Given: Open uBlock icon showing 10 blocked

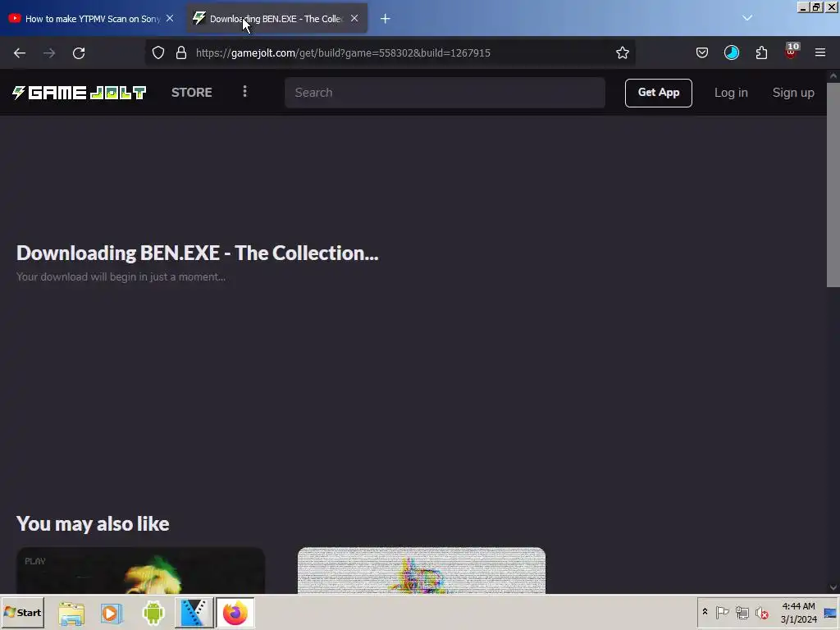Looking at the screenshot, I should pos(792,52).
